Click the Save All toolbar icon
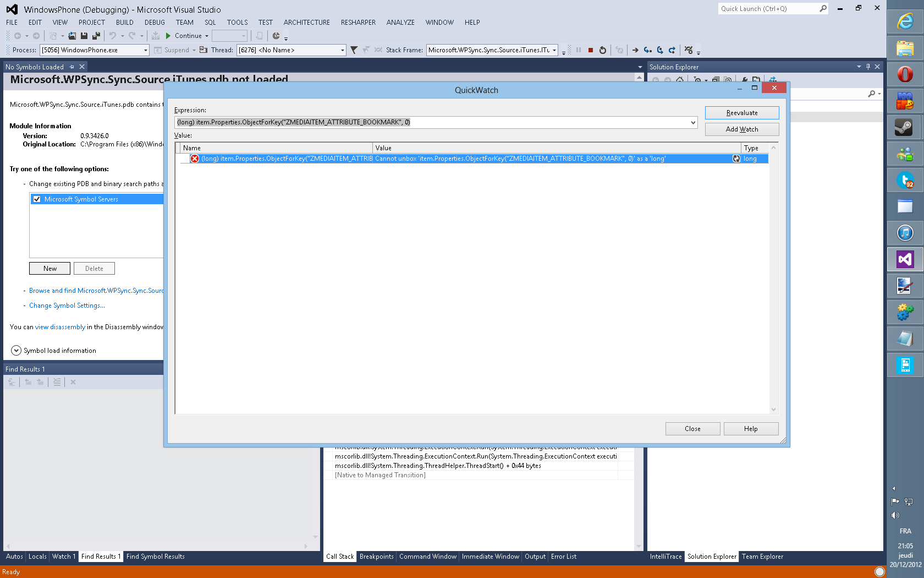The height and width of the screenshot is (578, 924). [x=96, y=36]
